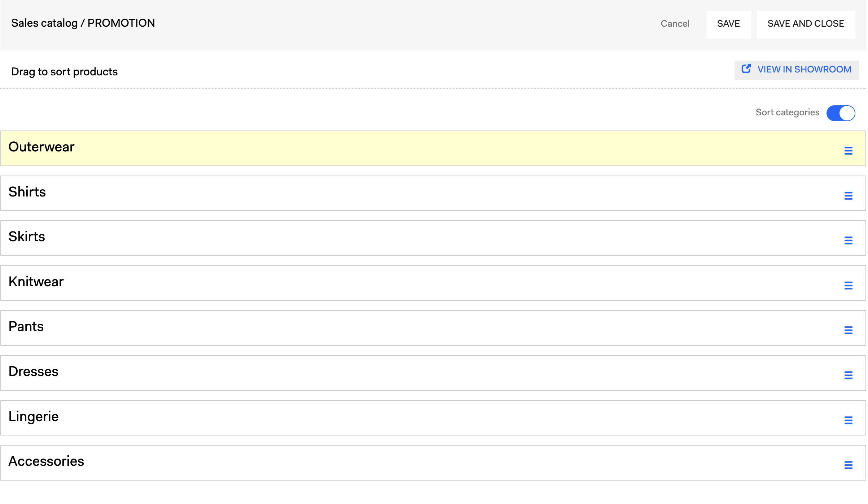
Task: Click the Dresses row drag handle icon
Action: (x=848, y=375)
